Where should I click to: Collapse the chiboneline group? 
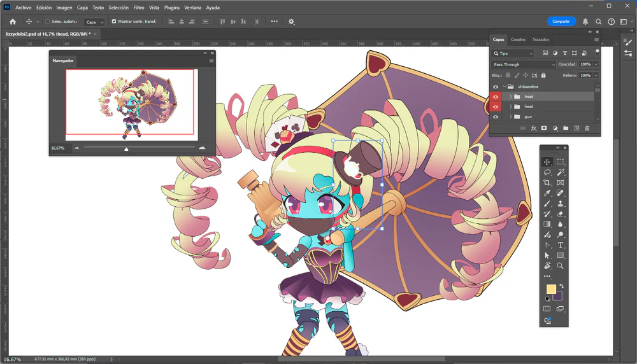505,87
